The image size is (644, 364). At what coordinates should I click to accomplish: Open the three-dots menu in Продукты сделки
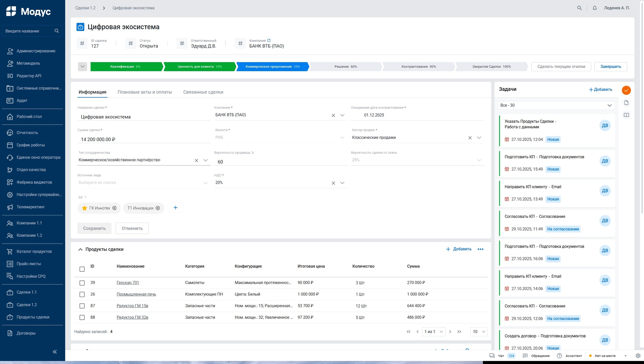(480, 249)
